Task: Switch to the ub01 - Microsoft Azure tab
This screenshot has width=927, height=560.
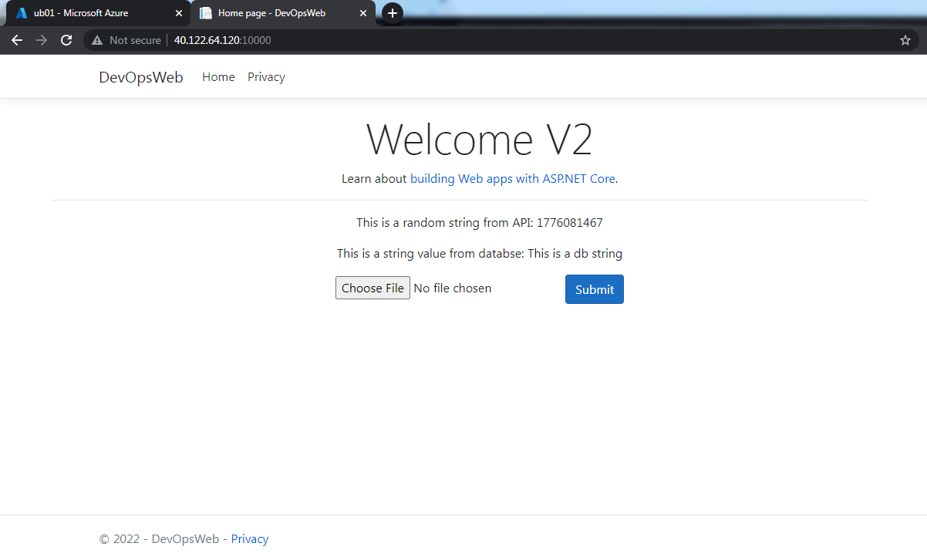Action: [x=98, y=13]
